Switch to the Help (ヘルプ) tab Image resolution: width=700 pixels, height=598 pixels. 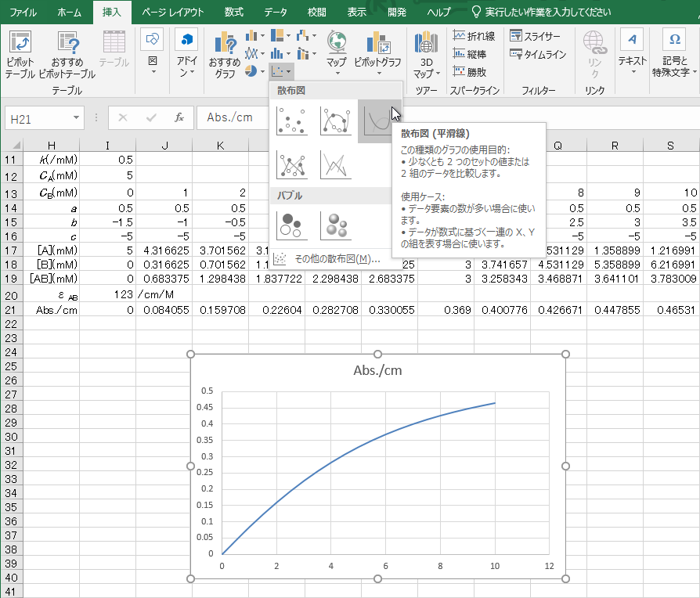[438, 12]
